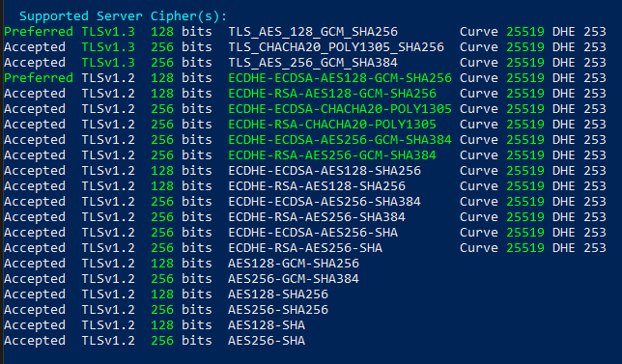Click the first green 'Preferred' TLSv1.3 label
Viewport: 622px width, 364px height.
(x=39, y=32)
